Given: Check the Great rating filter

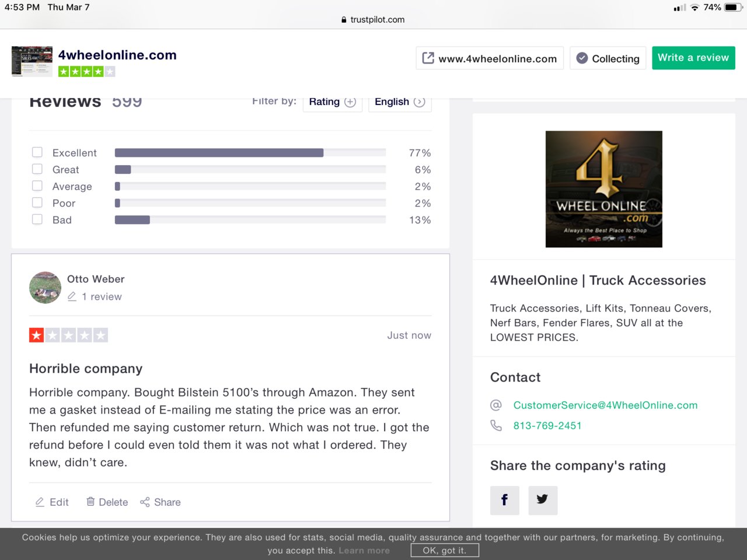Looking at the screenshot, I should point(37,169).
